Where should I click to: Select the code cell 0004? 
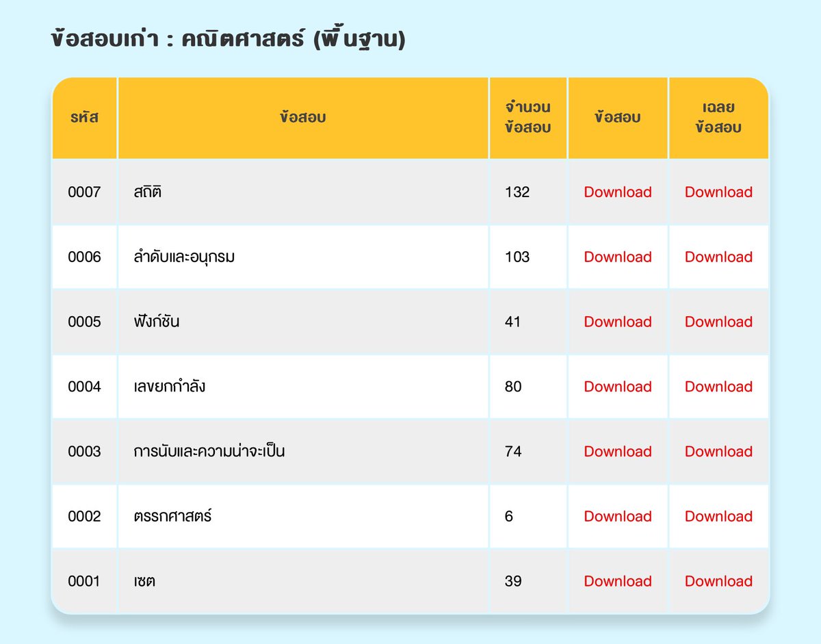[84, 387]
